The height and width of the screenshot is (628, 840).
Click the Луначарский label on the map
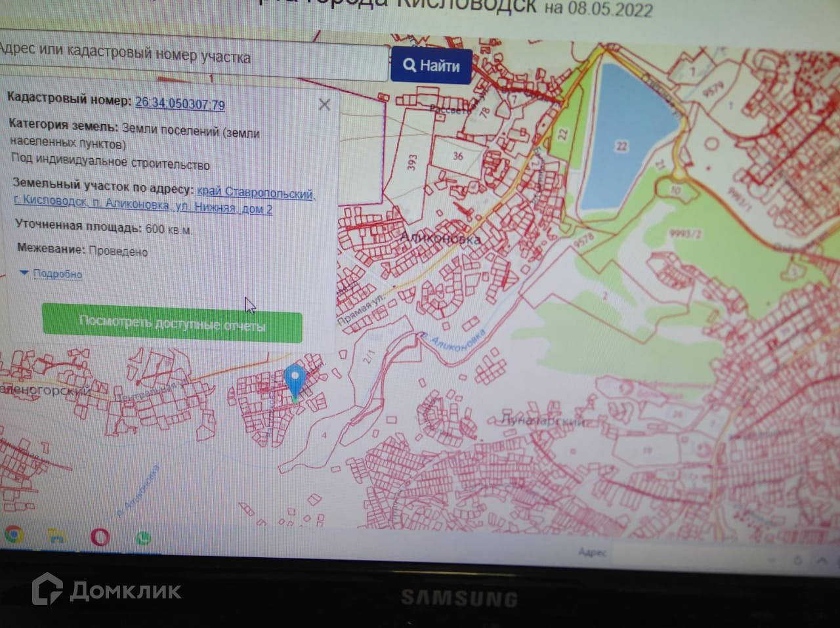(543, 421)
